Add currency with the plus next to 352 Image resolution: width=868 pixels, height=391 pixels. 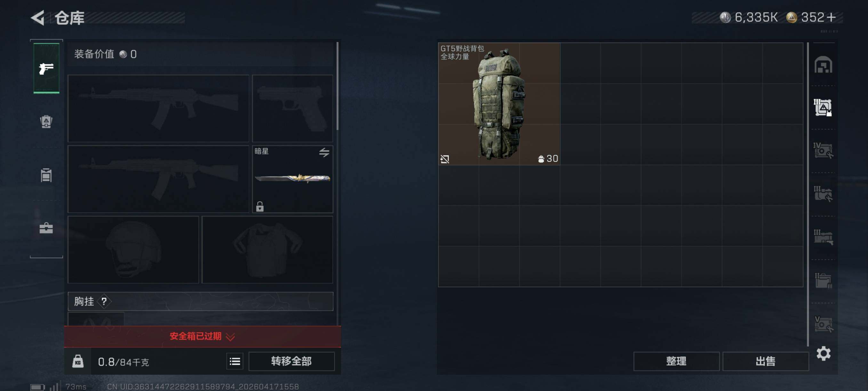[x=832, y=17]
